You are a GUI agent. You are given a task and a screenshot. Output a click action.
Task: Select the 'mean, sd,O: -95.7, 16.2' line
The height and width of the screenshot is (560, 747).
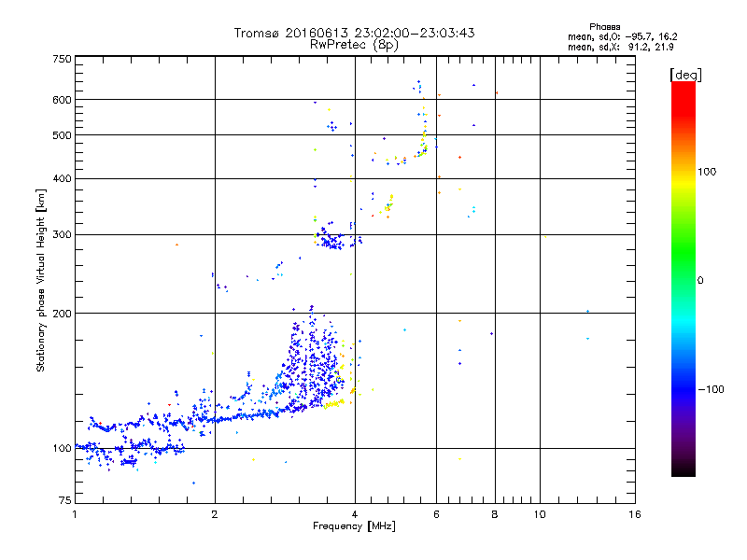622,36
